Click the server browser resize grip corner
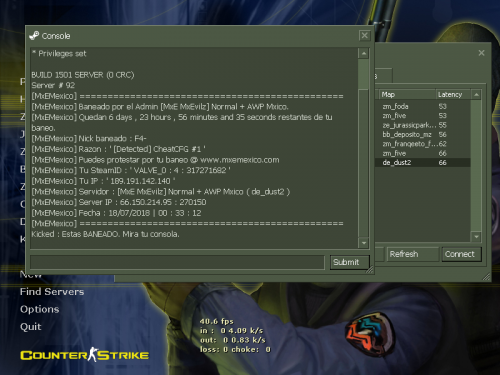This screenshot has height=375, width=500. (x=487, y=277)
